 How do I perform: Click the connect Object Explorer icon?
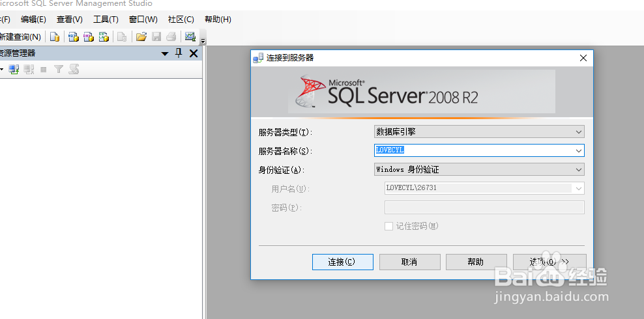coord(14,70)
